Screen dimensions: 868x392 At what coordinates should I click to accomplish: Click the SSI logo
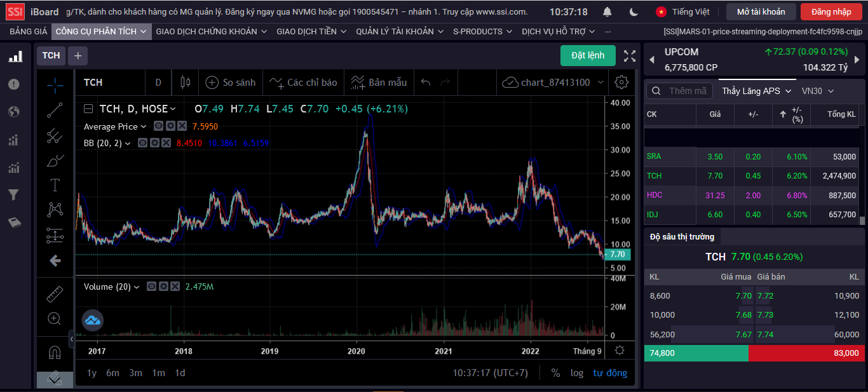click(x=15, y=11)
